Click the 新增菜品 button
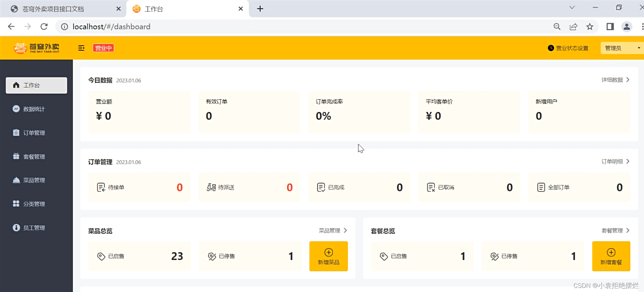 (328, 256)
